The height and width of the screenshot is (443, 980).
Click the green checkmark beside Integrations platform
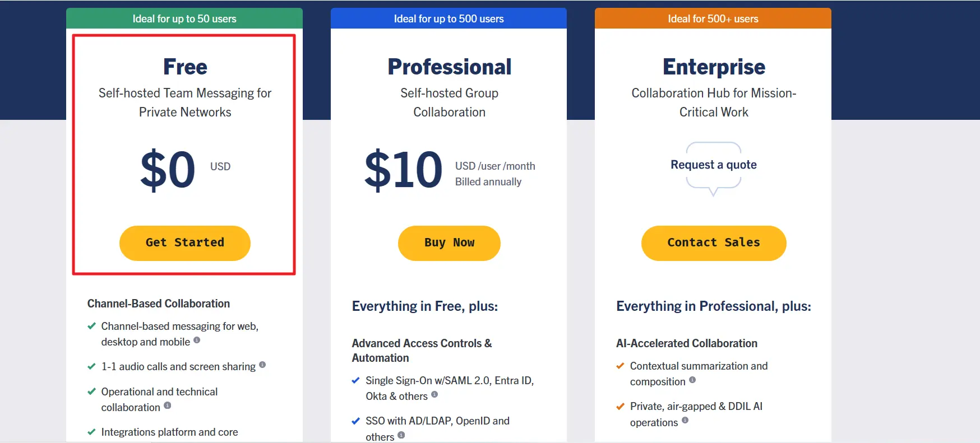pos(92,432)
